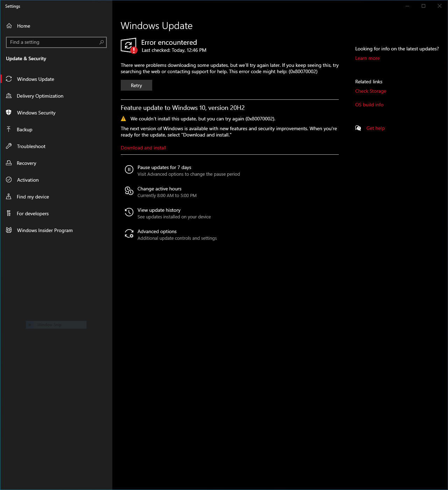Image resolution: width=448 pixels, height=490 pixels.
Task: Open Windows Insider Program settings
Action: point(56,230)
